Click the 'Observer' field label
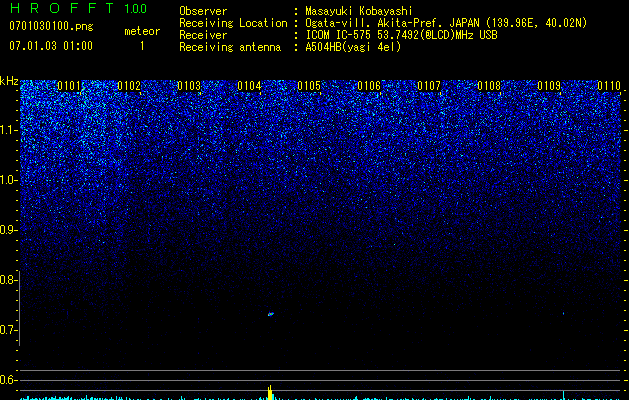 click(x=203, y=11)
